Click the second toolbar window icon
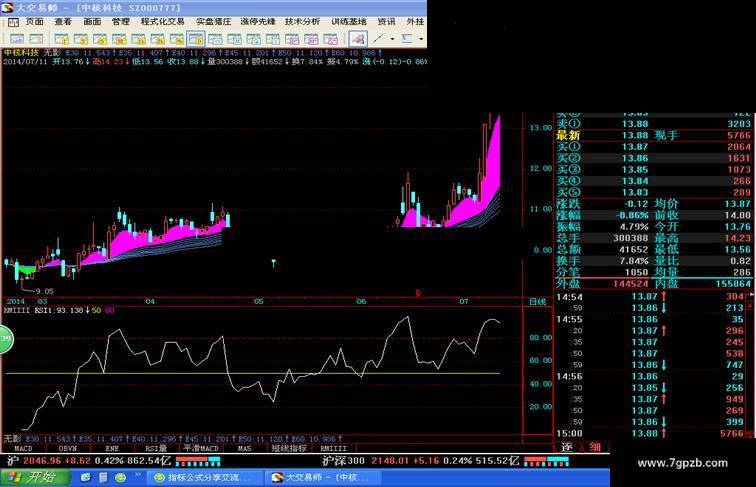Image resolution: width=756 pixels, height=487 pixels. point(36,39)
